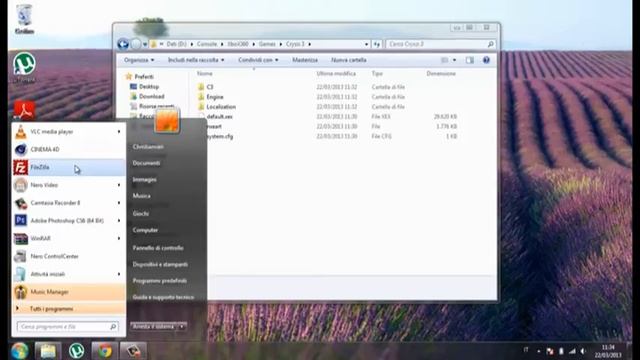
Task: Expand WinRAR jump list arrow
Action: click(x=119, y=238)
